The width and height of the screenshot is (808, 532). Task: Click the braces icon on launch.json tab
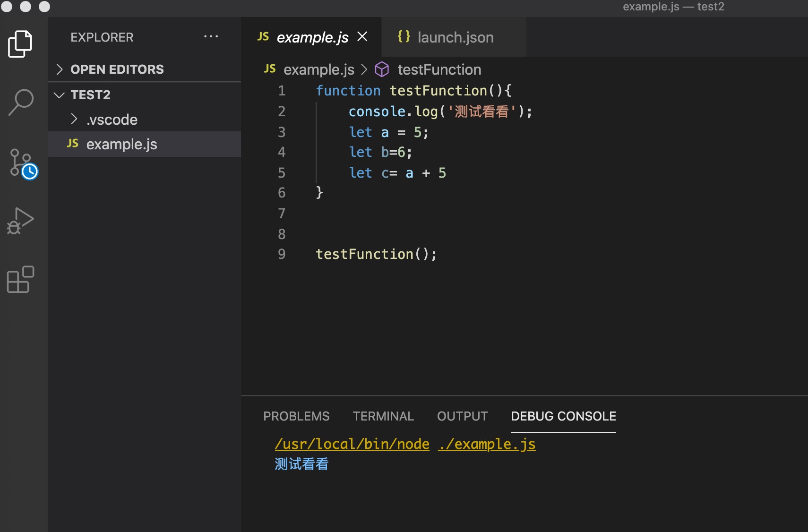pos(404,36)
